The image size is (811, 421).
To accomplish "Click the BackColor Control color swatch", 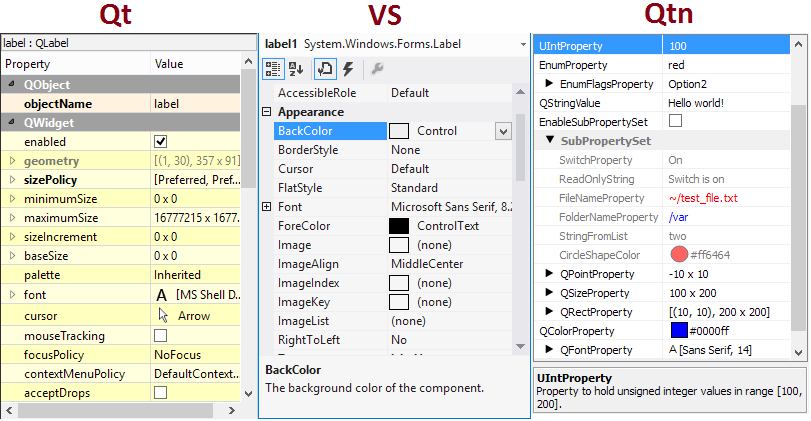I will point(399,131).
